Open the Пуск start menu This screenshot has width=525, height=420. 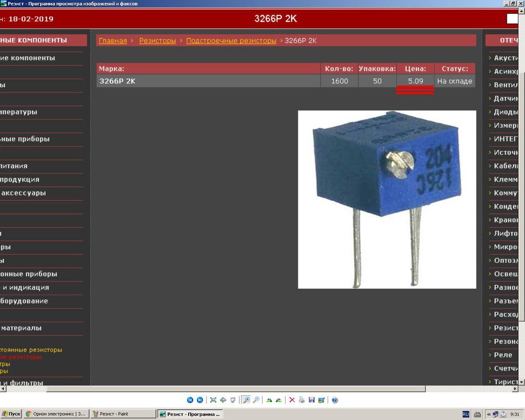11,414
